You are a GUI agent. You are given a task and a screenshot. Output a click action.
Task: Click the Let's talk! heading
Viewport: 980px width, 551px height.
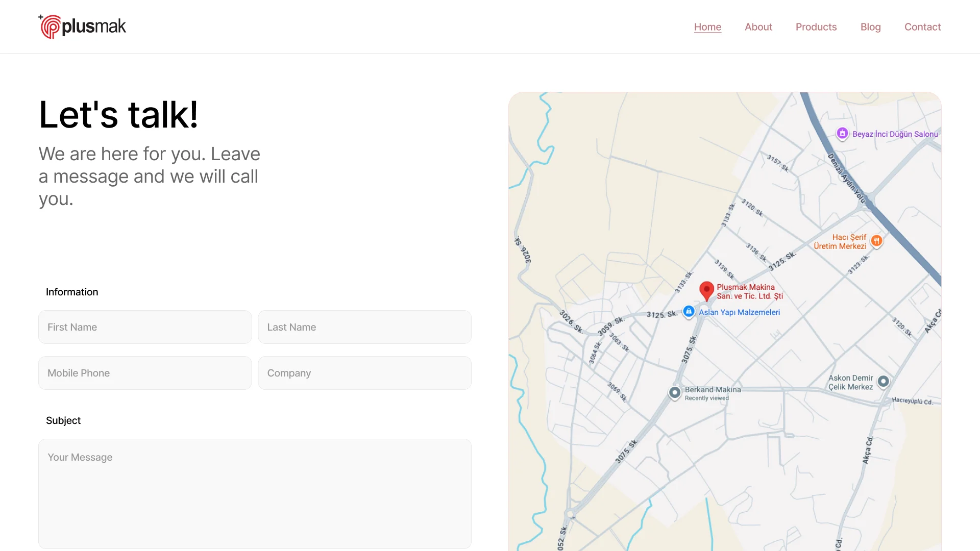point(118,114)
